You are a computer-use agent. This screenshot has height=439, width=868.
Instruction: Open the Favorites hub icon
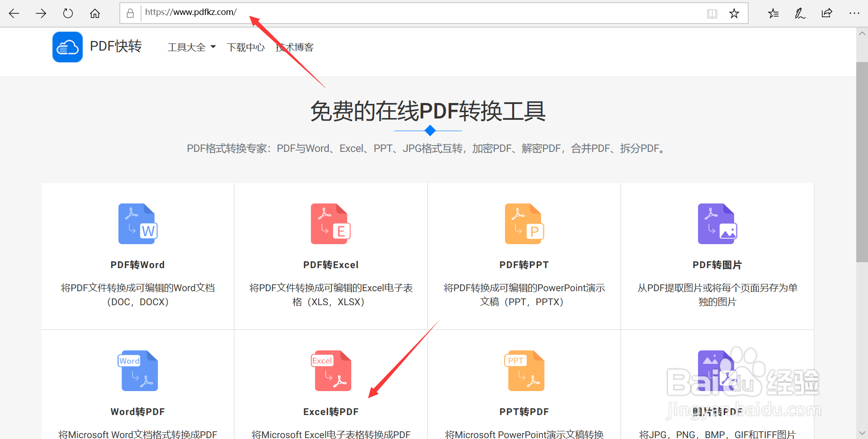pyautogui.click(x=773, y=13)
